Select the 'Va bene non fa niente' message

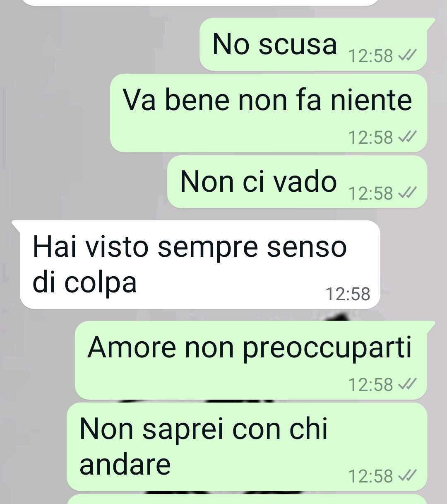[x=269, y=113]
